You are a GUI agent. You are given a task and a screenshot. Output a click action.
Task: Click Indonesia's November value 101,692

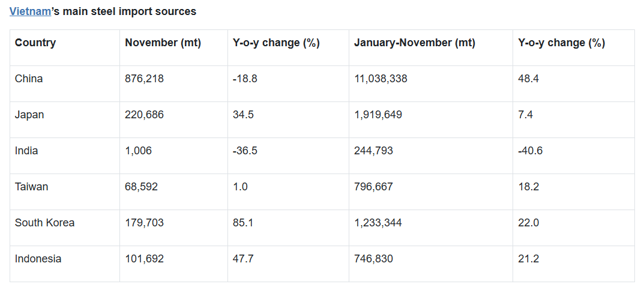click(144, 259)
